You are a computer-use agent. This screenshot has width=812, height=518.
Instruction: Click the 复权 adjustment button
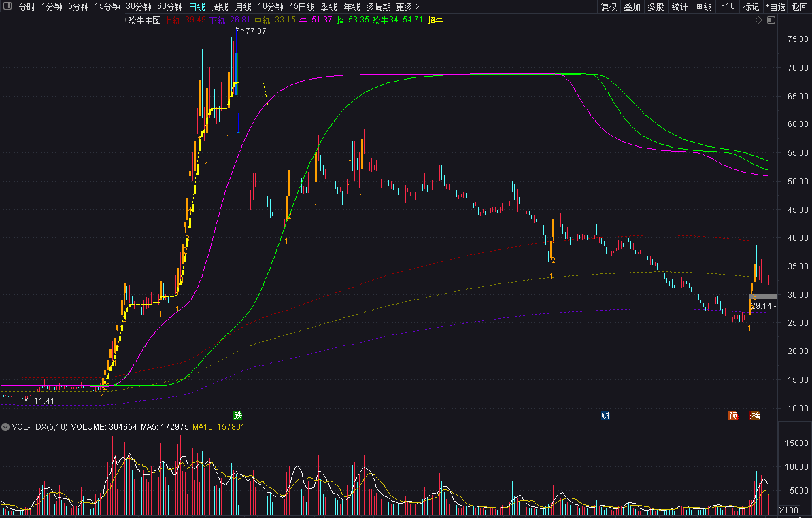coord(609,7)
